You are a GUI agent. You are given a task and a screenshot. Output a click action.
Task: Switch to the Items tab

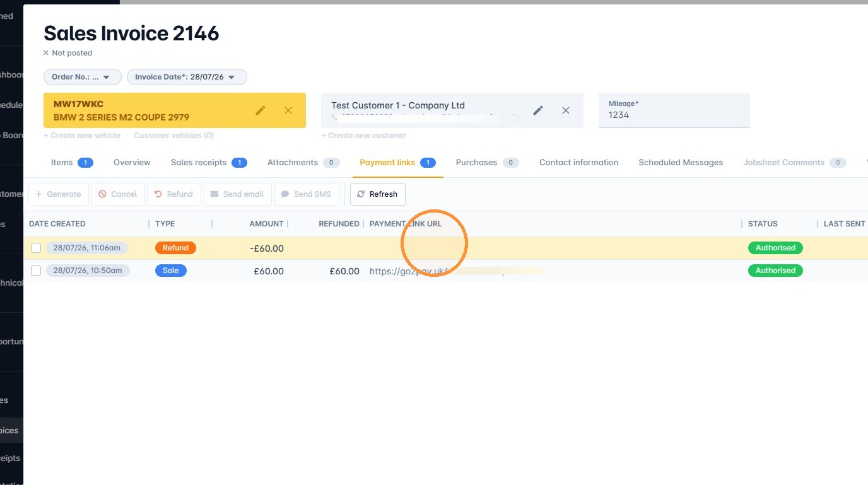pos(72,162)
